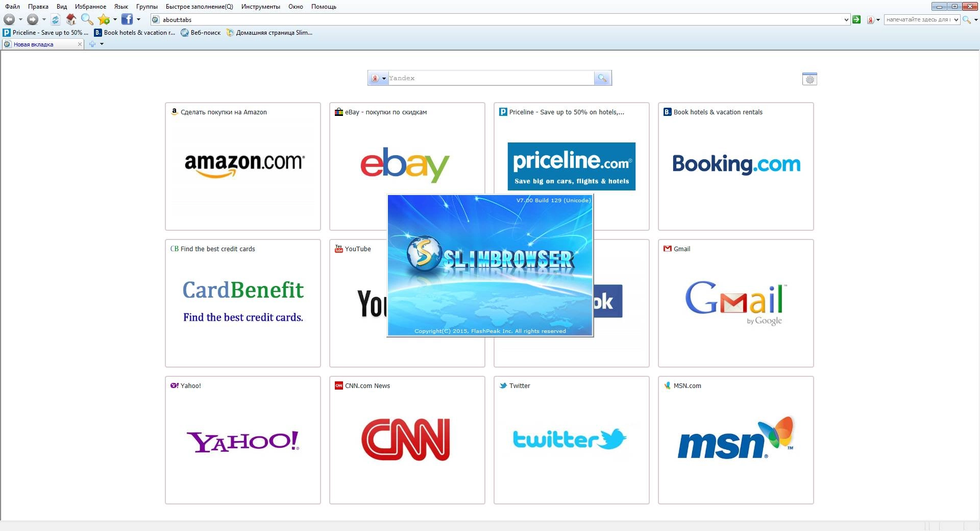Open the Вид menu

(x=62, y=7)
